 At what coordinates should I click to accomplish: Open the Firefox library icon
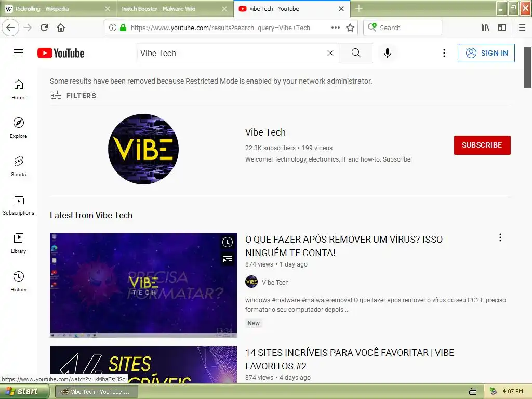tap(485, 28)
